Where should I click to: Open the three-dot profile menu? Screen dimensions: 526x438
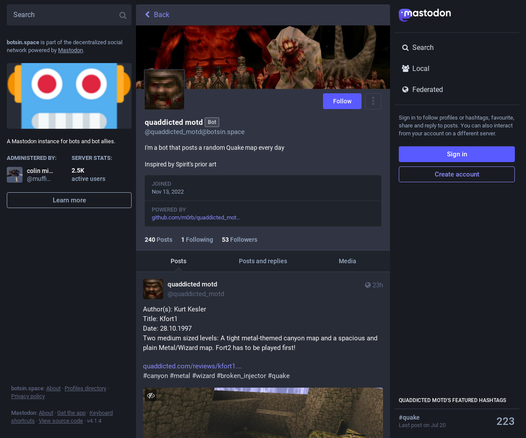[373, 101]
